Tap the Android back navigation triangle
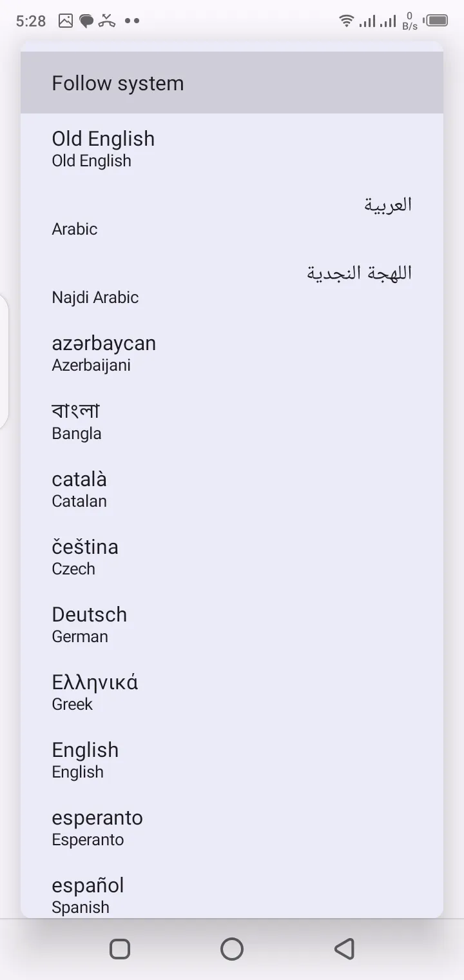This screenshot has height=980, width=464. [345, 948]
